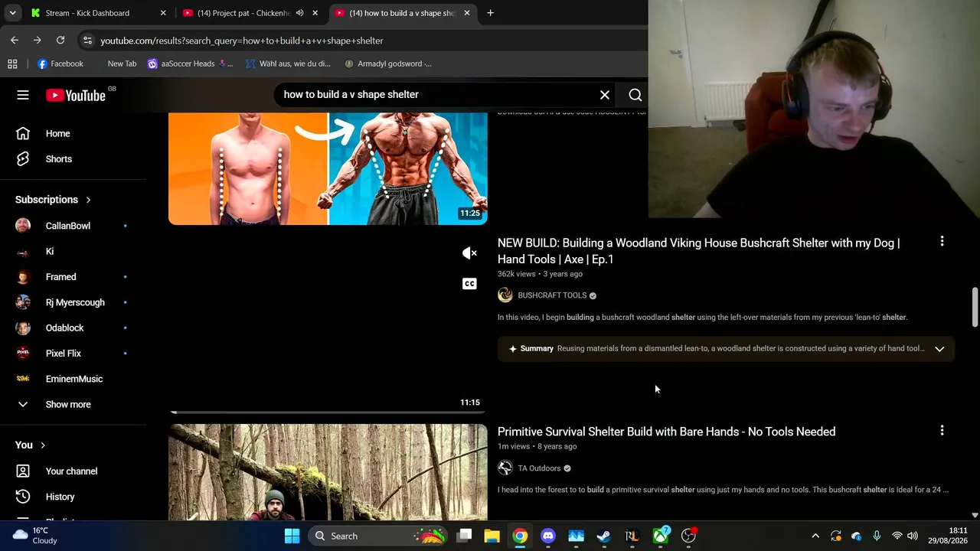The width and height of the screenshot is (980, 551).
Task: Expand the video Summary chevron
Action: [939, 349]
